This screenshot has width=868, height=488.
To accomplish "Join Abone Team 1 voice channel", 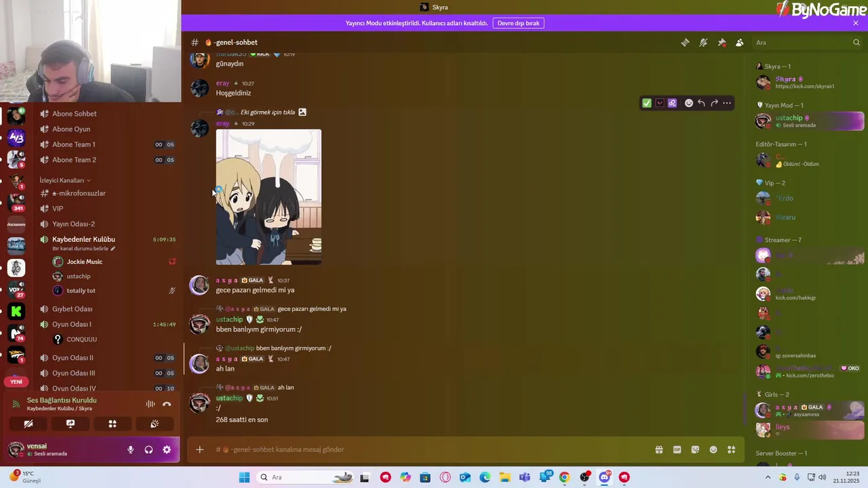I will (107, 144).
